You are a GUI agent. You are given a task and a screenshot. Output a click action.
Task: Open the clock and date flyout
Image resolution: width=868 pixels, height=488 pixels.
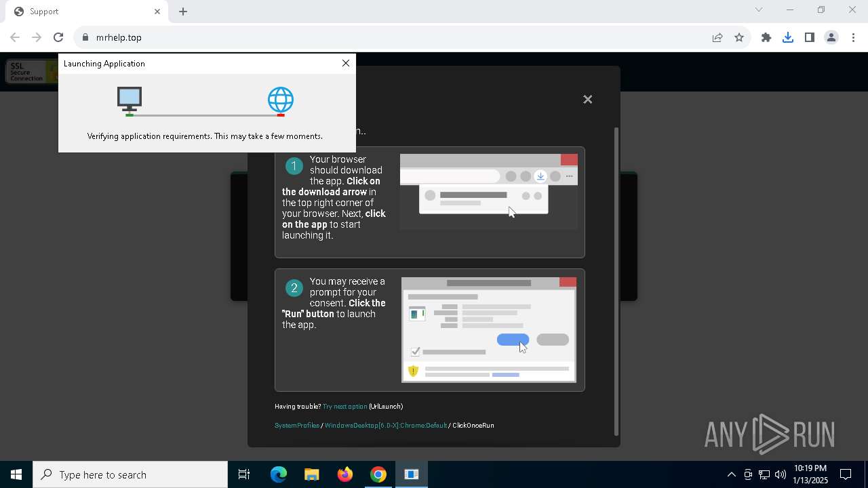tap(810, 474)
